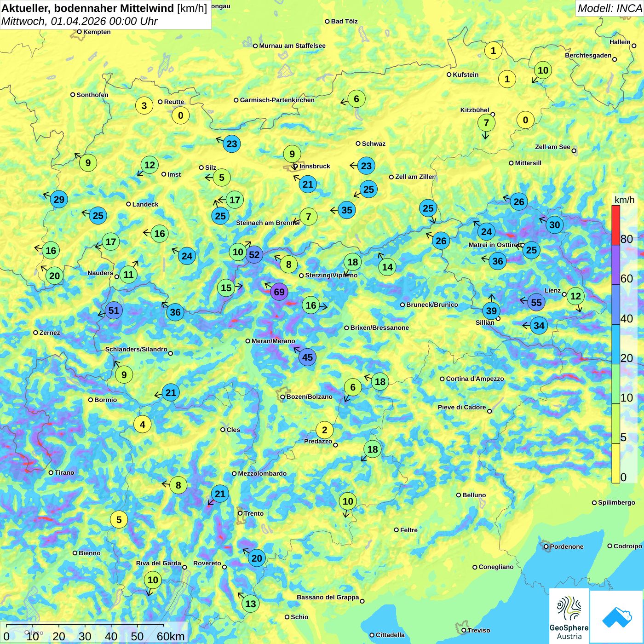Click the Bormio city label
644x644 pixels.
point(105,400)
